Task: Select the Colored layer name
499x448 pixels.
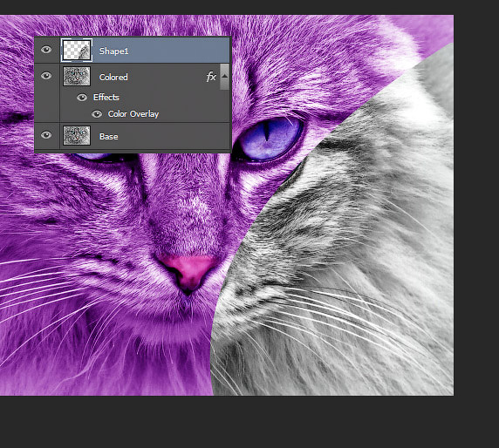Action: tap(113, 78)
